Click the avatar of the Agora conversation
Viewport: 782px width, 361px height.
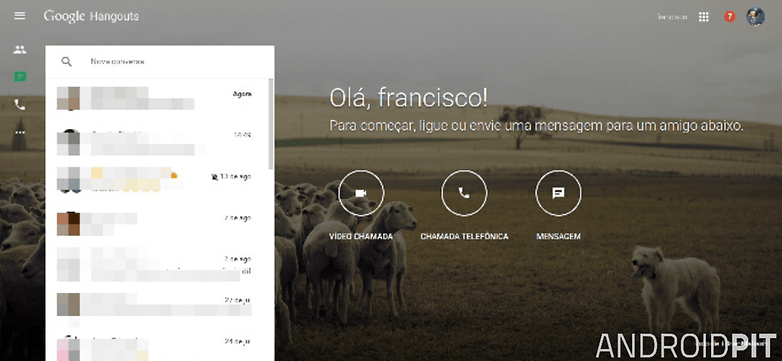68,98
